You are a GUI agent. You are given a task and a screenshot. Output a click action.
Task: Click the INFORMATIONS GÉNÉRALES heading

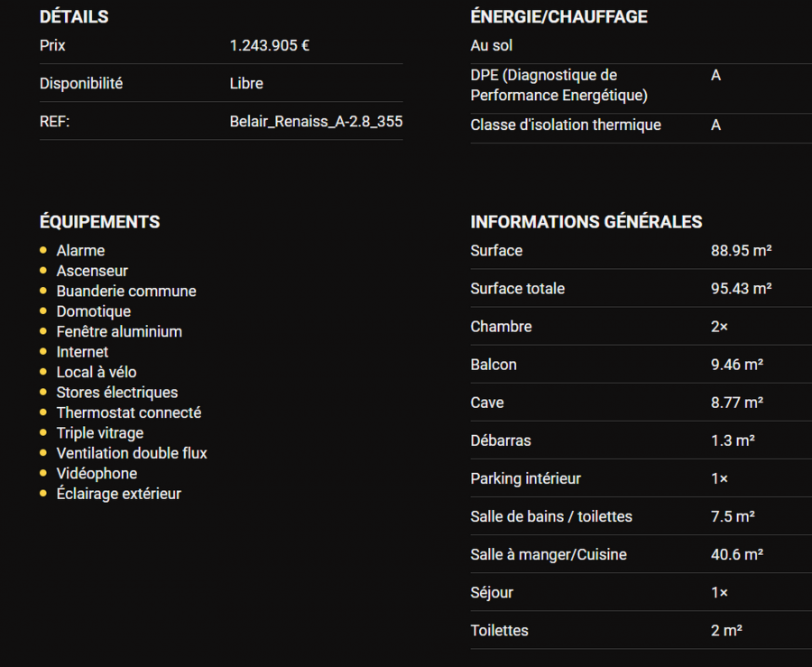pyautogui.click(x=586, y=221)
